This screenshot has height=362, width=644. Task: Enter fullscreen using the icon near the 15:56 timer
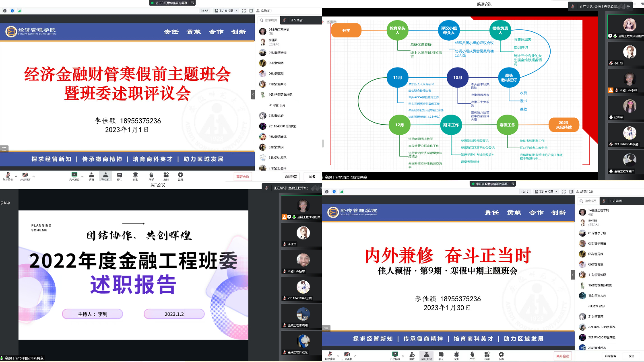244,11
